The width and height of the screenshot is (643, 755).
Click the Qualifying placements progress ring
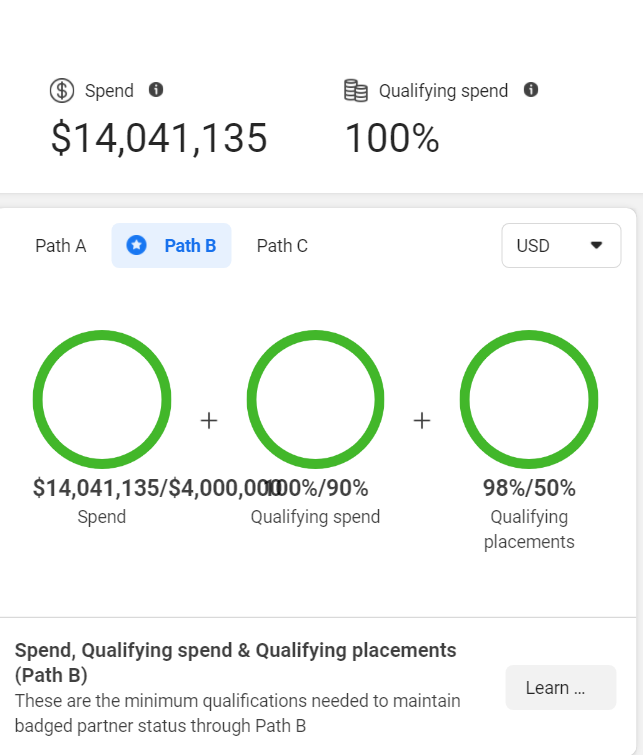click(x=529, y=399)
